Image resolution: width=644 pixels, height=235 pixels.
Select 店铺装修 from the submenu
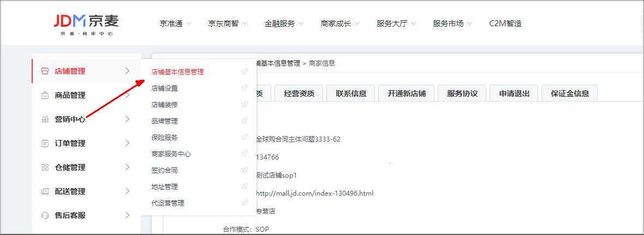(x=164, y=104)
